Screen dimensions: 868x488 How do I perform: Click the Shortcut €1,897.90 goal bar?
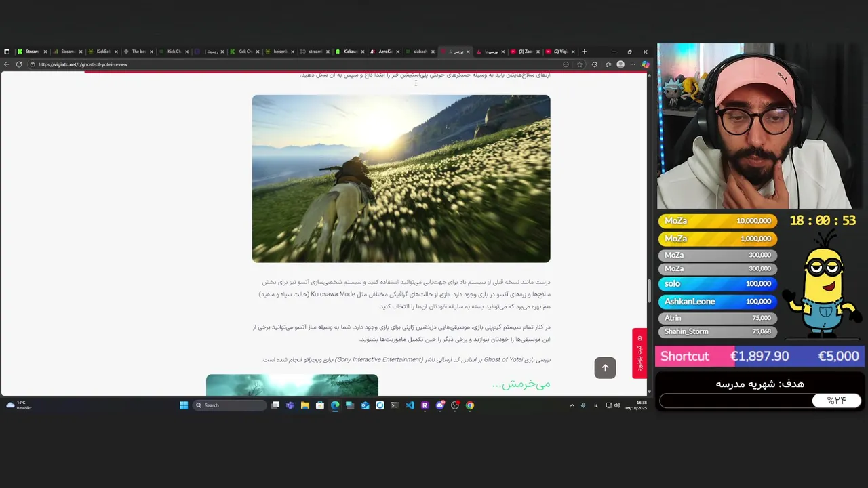click(x=759, y=357)
